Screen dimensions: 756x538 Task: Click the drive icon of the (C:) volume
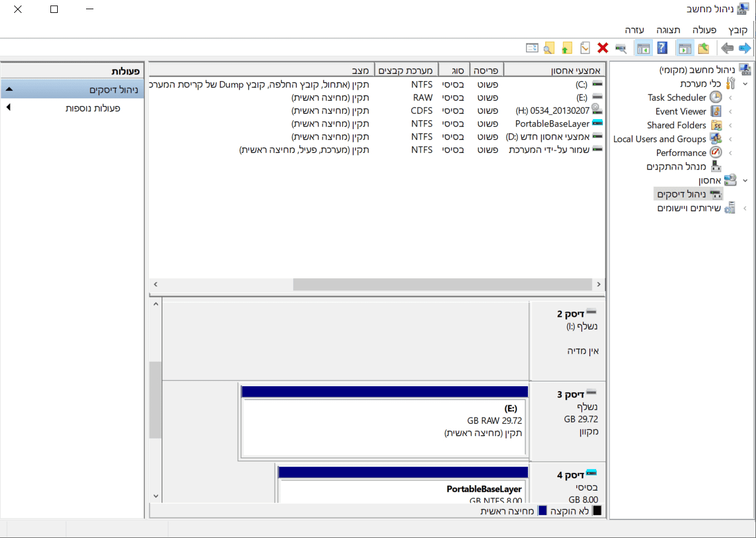click(597, 84)
